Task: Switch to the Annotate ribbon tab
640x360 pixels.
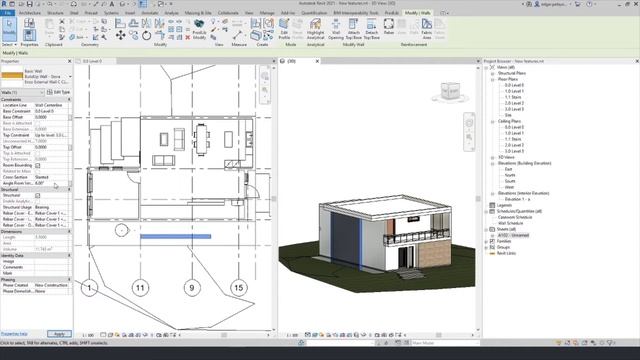Action: (150, 13)
